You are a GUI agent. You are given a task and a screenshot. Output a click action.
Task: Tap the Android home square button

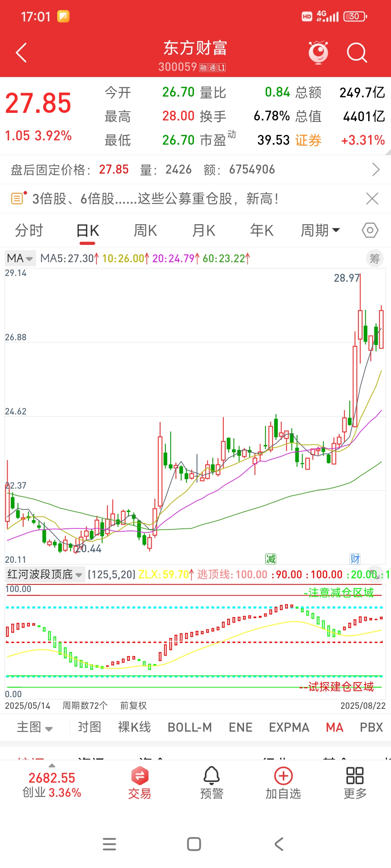[194, 844]
